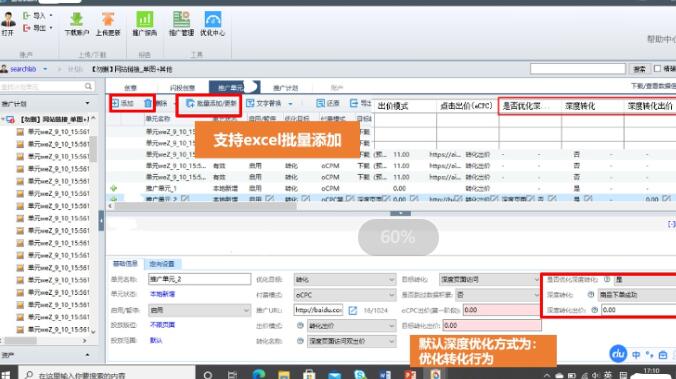Click help icon beside 转化名称 label
This screenshot has height=379, width=676.
[x=300, y=341]
